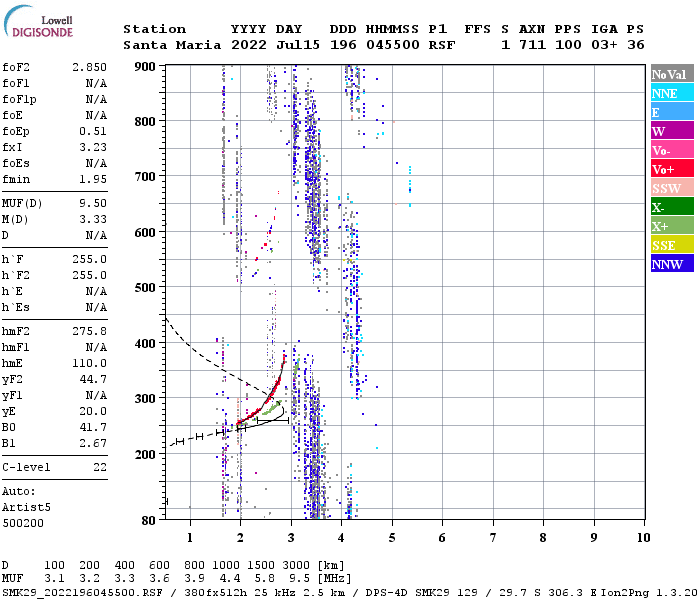This screenshot has height=600, width=700.
Task: Click the D 1000 distance value
Action: (226, 566)
